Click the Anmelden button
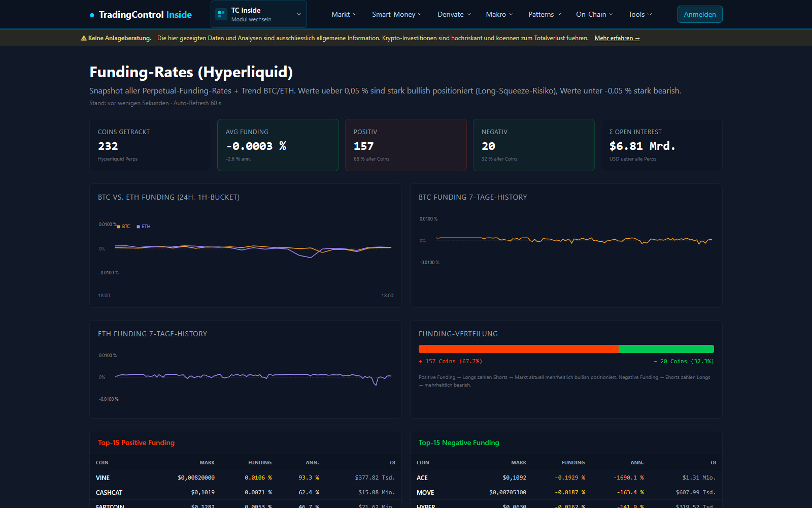The image size is (812, 508). click(700, 14)
